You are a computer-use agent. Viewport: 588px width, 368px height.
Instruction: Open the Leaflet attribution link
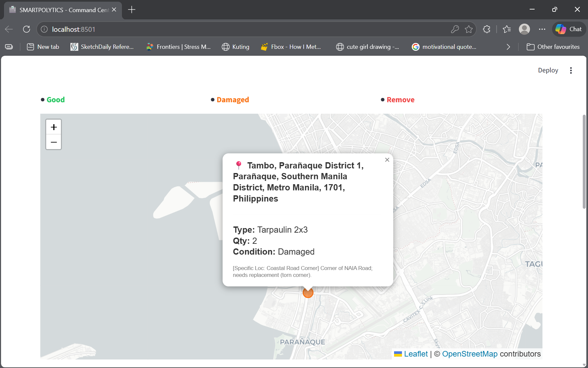(x=415, y=354)
